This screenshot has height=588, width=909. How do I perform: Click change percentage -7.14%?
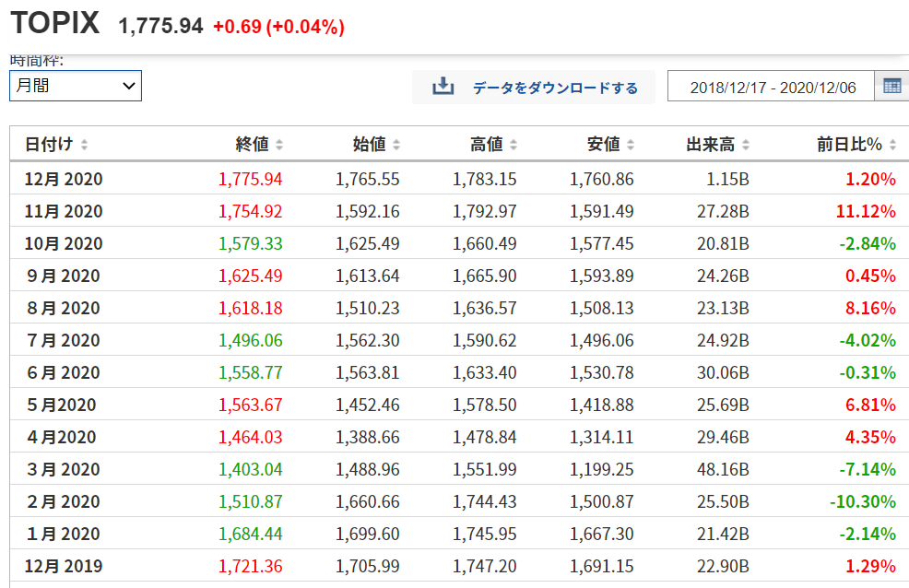(x=868, y=469)
